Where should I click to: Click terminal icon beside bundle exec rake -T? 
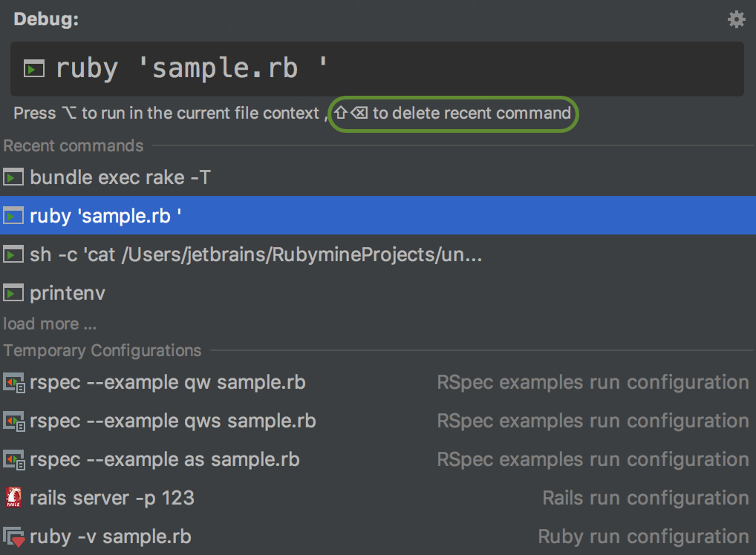coord(13,177)
